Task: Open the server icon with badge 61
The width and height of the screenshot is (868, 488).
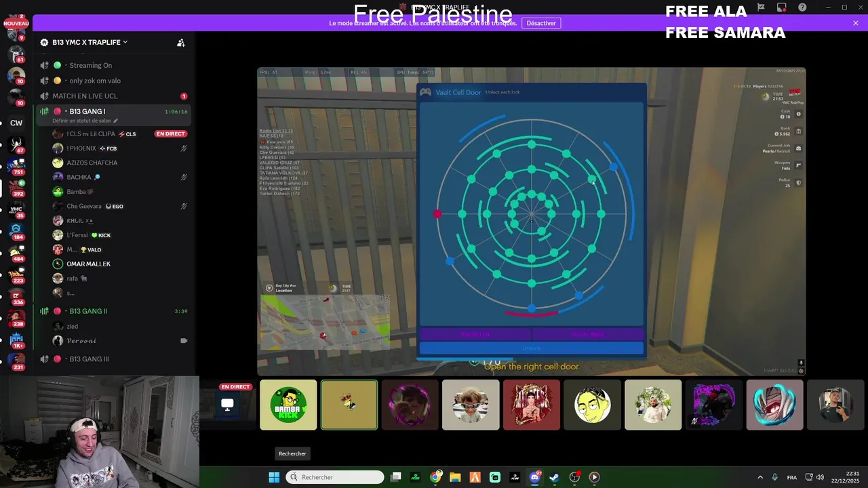Action: click(16, 53)
